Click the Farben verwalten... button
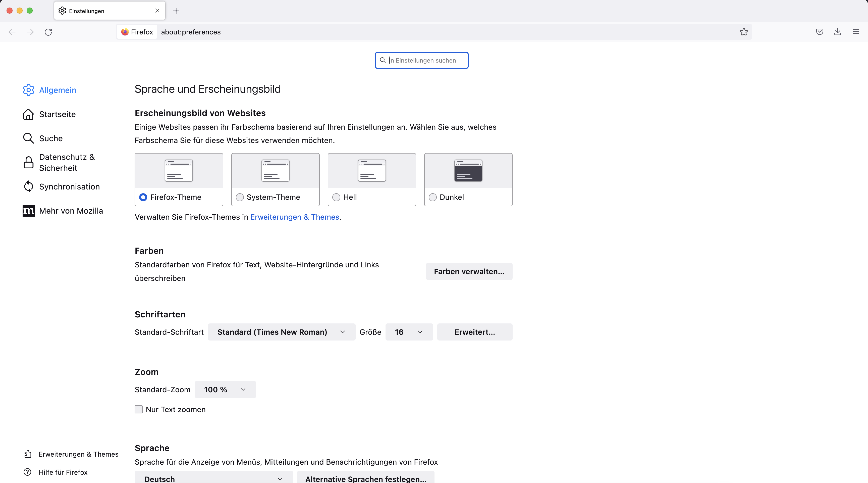The image size is (868, 483). point(469,271)
